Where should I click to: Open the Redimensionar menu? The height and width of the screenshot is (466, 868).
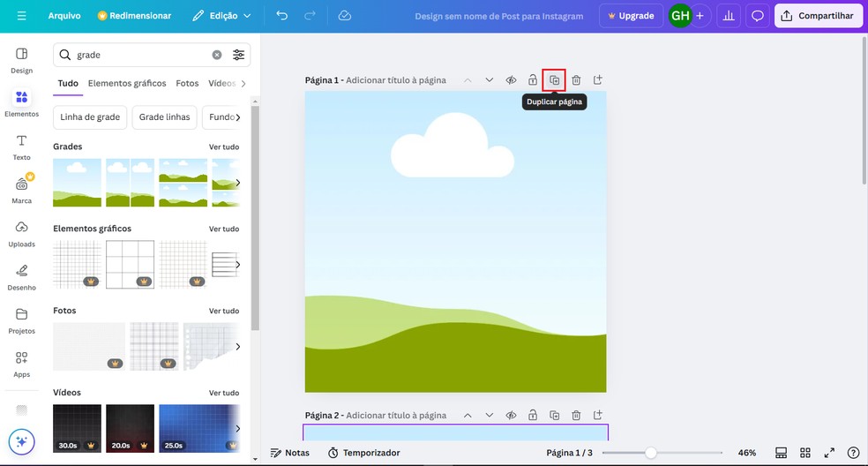(134, 16)
